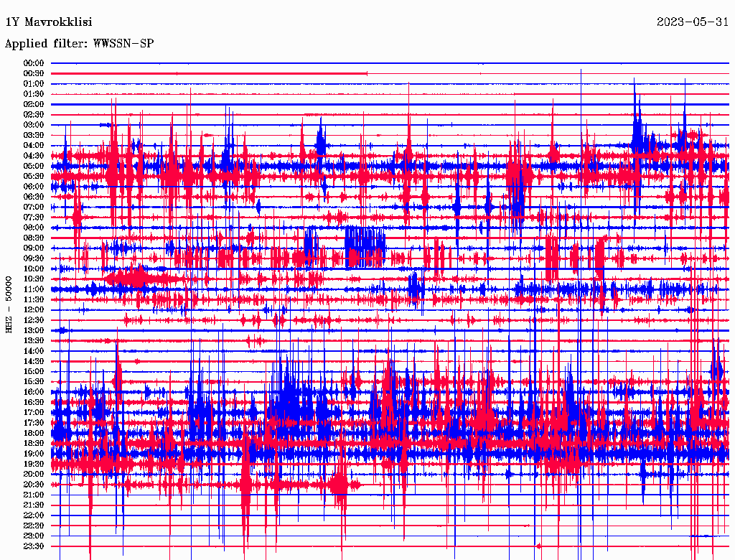Image resolution: width=735 pixels, height=560 pixels.
Task: Select the 20:30 time label
Action: [x=33, y=485]
